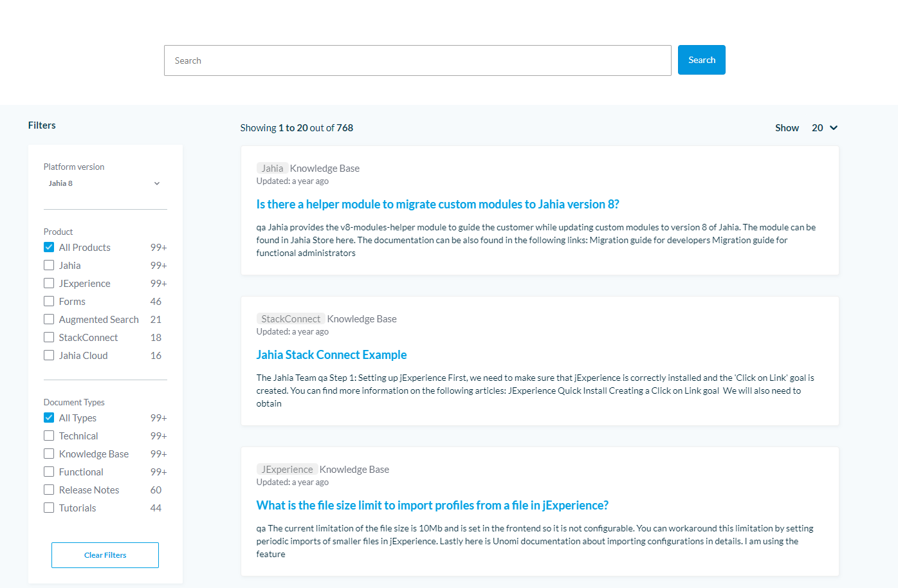Open the Show results-per-page dropdown
Screen dimensions: 898x588
[x=824, y=127]
